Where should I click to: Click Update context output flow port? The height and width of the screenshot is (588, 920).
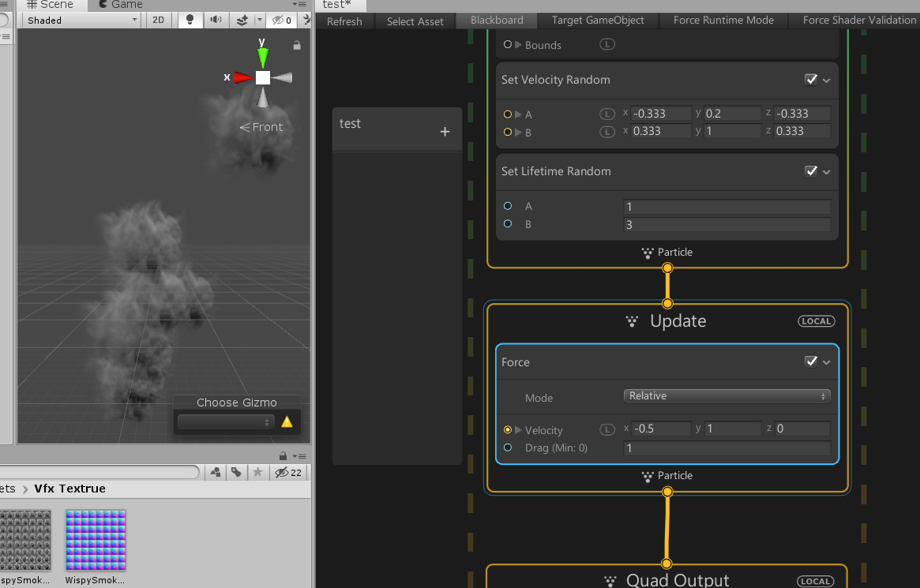(667, 492)
